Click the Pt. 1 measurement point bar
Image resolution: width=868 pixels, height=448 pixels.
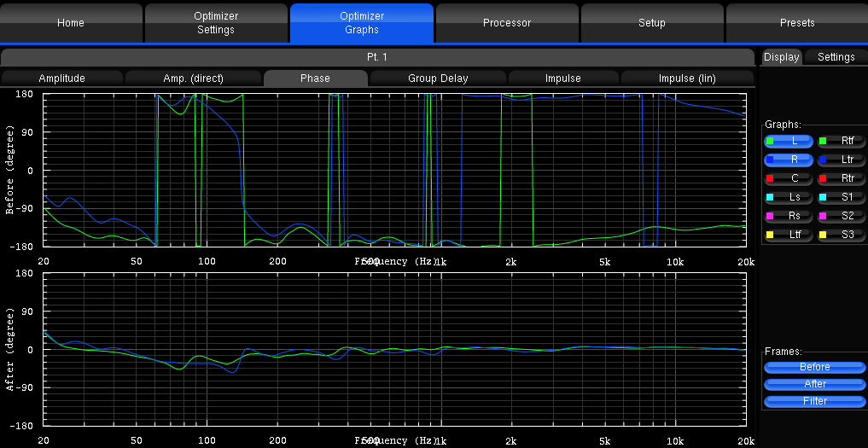[x=377, y=57]
